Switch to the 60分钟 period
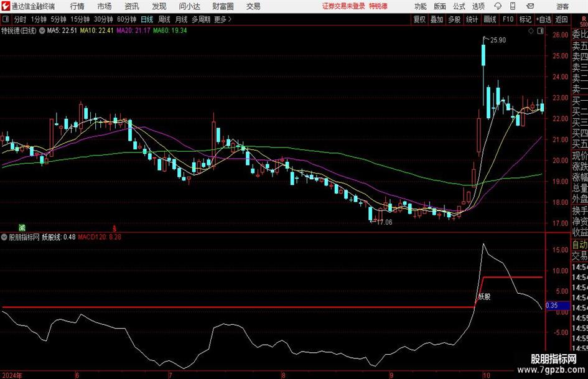This screenshot has height=379, width=588. (x=127, y=19)
